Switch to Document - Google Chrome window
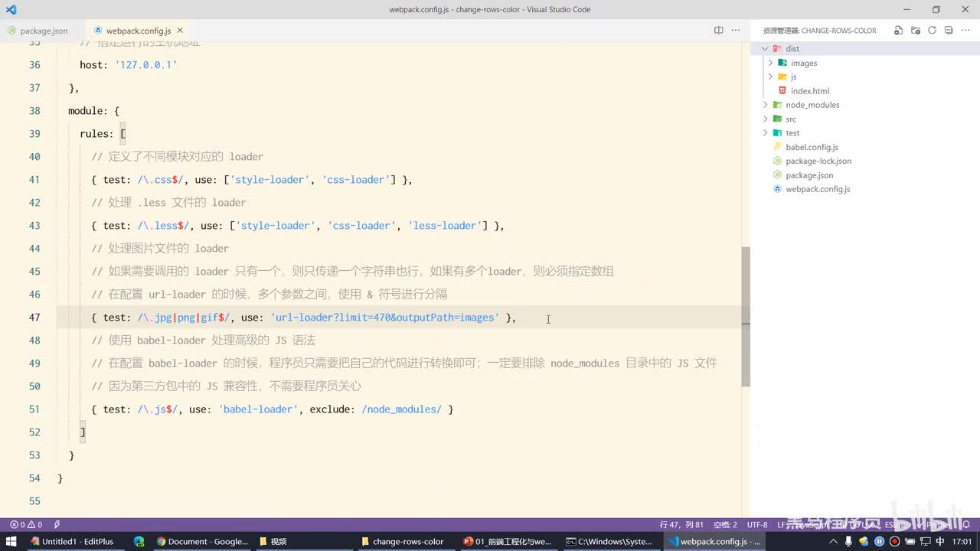 pos(202,541)
